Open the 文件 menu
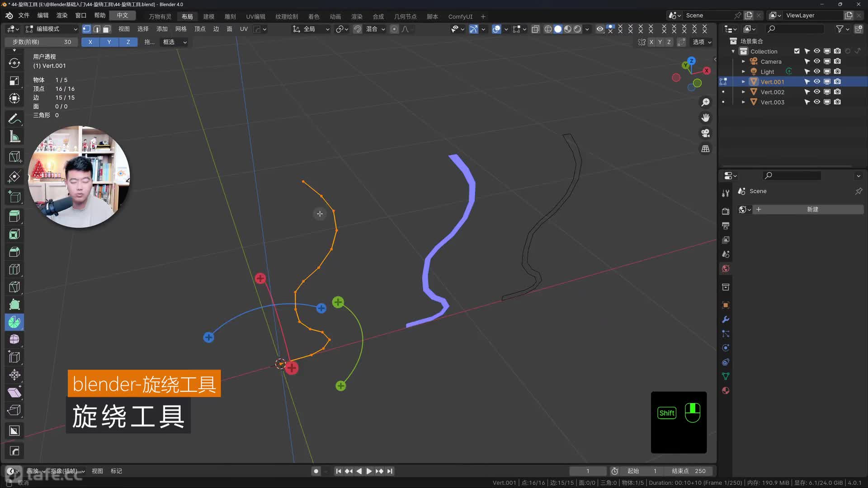 (24, 15)
